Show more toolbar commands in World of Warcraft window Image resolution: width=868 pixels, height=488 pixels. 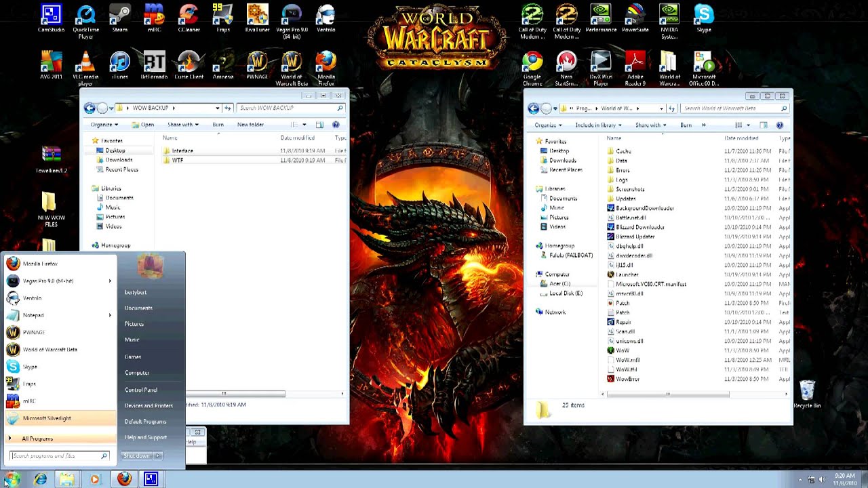(x=703, y=125)
